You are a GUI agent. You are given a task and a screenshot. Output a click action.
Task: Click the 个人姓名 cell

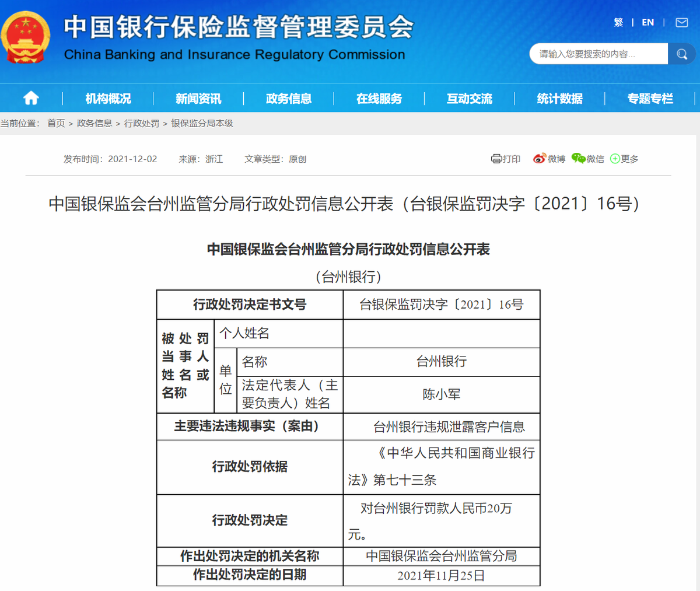click(279, 333)
